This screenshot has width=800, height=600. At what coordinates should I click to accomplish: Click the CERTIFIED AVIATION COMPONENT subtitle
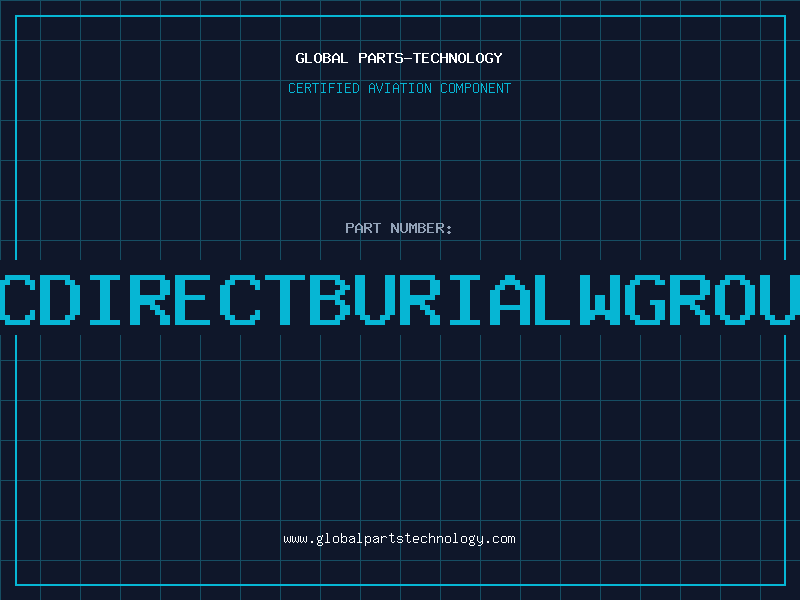399,88
